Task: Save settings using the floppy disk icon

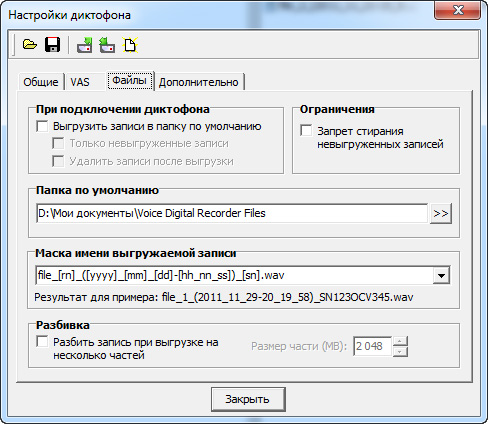Action: (52, 44)
